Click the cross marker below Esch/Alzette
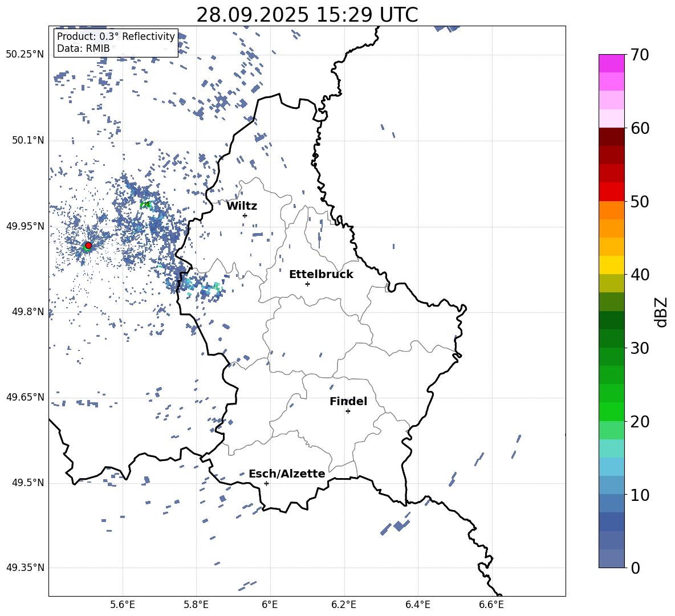The height and width of the screenshot is (616, 675). 266,483
